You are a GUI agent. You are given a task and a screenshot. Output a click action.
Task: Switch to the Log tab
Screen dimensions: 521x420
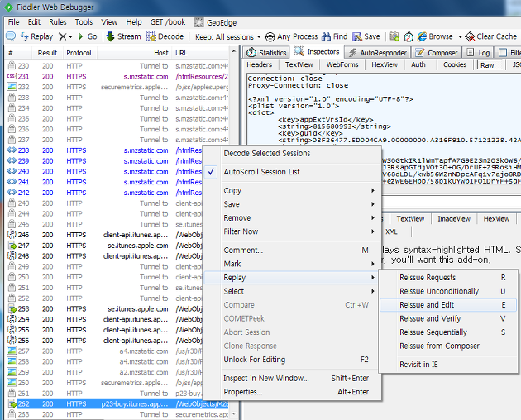point(479,53)
